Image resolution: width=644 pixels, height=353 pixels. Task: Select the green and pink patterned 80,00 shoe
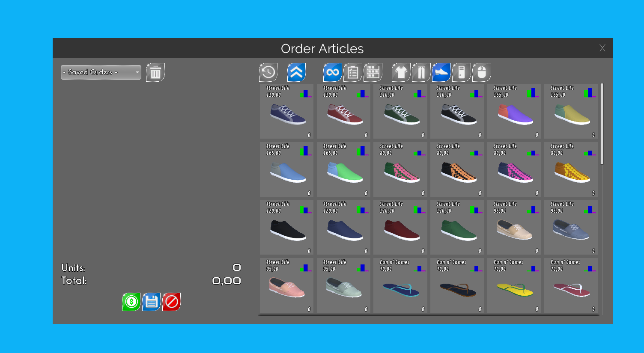pos(400,169)
